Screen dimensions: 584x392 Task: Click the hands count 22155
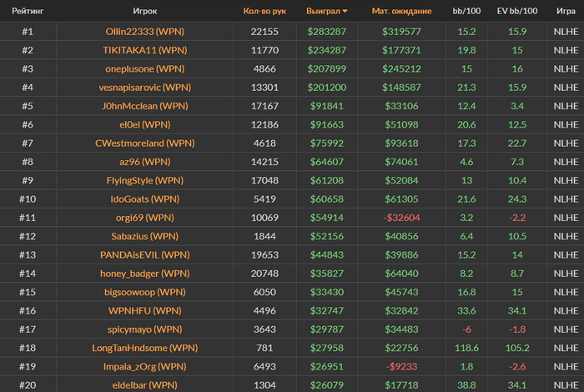tap(264, 32)
